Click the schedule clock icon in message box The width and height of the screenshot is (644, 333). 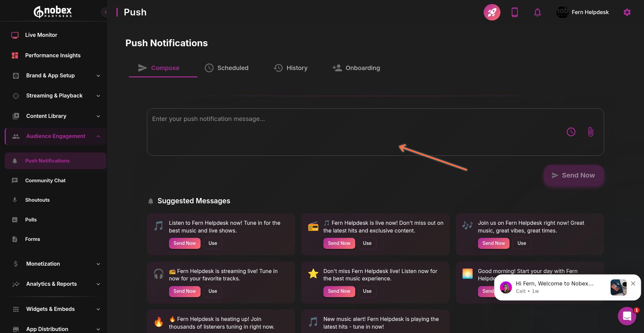click(571, 132)
